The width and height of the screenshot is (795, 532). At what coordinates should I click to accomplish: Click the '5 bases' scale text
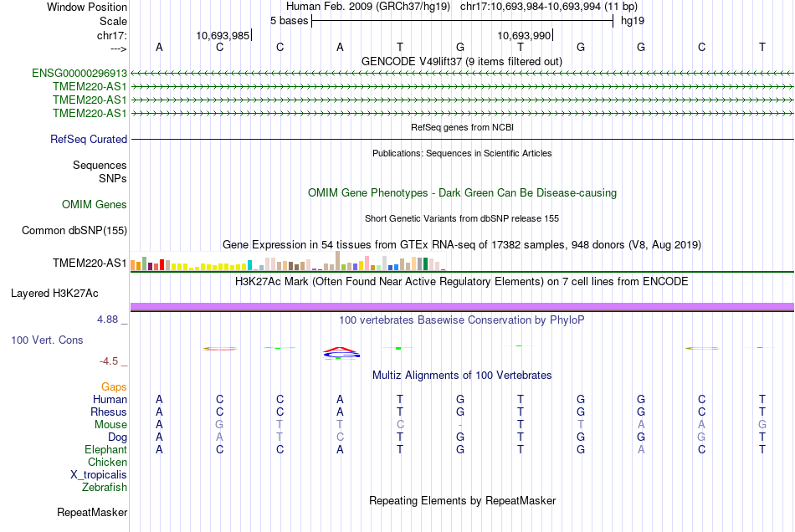point(289,21)
